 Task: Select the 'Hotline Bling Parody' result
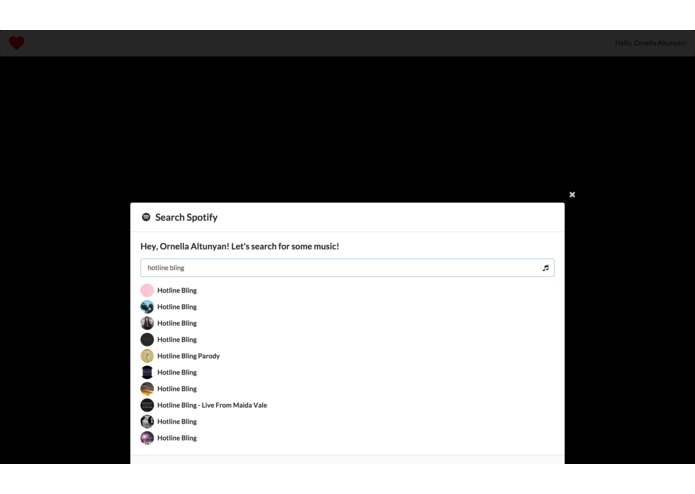[x=188, y=356]
